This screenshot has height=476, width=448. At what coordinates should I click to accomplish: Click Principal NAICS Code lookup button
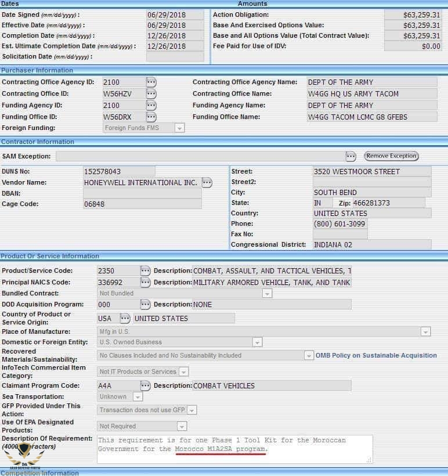145,283
